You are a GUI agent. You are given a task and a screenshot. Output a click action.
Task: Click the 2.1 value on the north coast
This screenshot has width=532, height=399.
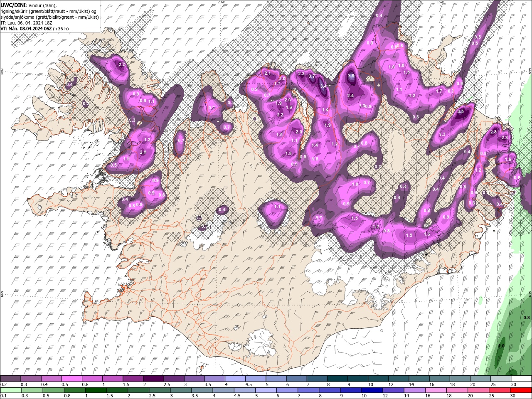tap(268, 74)
